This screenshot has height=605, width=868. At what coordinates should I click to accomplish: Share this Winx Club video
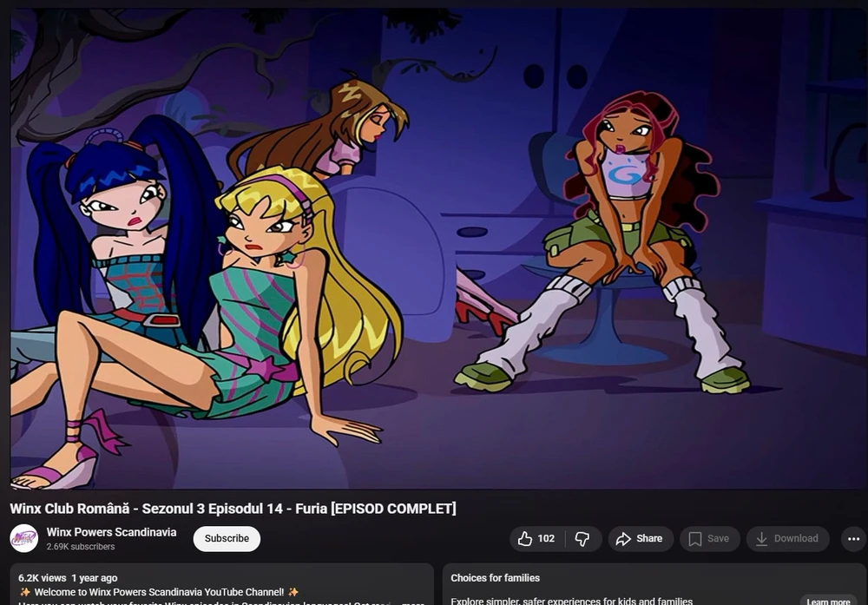click(x=641, y=538)
